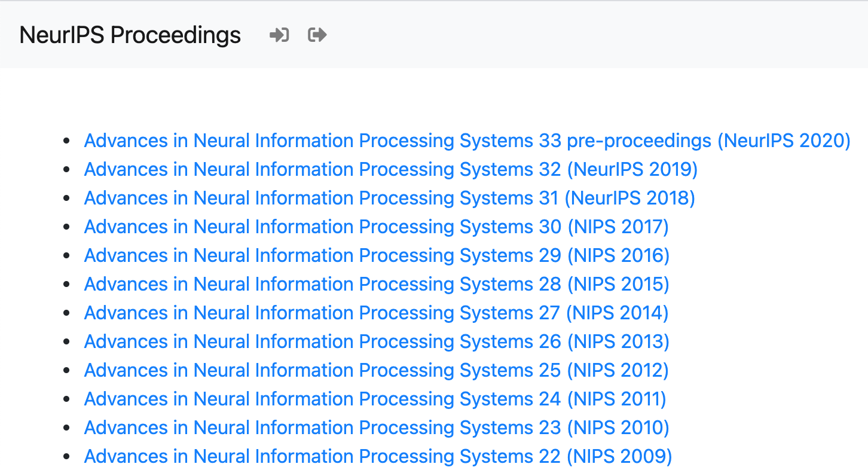Open Advances in Neural Information Processing Systems 28
The width and height of the screenshot is (868, 470).
point(376,284)
